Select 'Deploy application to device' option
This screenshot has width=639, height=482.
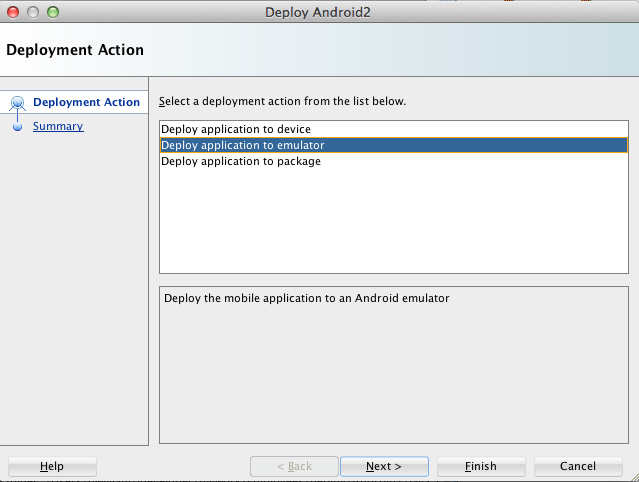[x=394, y=129]
